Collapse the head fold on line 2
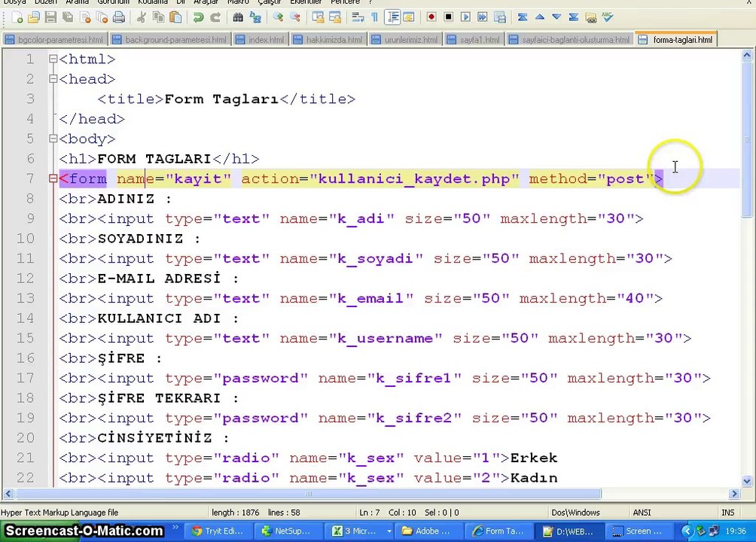This screenshot has height=542, width=756. (53, 78)
